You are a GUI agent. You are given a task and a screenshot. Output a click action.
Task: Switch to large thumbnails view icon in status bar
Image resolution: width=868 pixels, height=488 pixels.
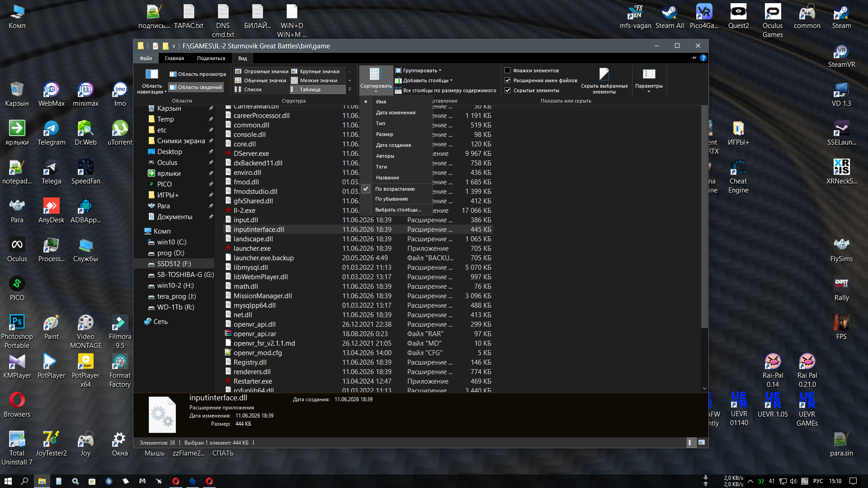(702, 443)
